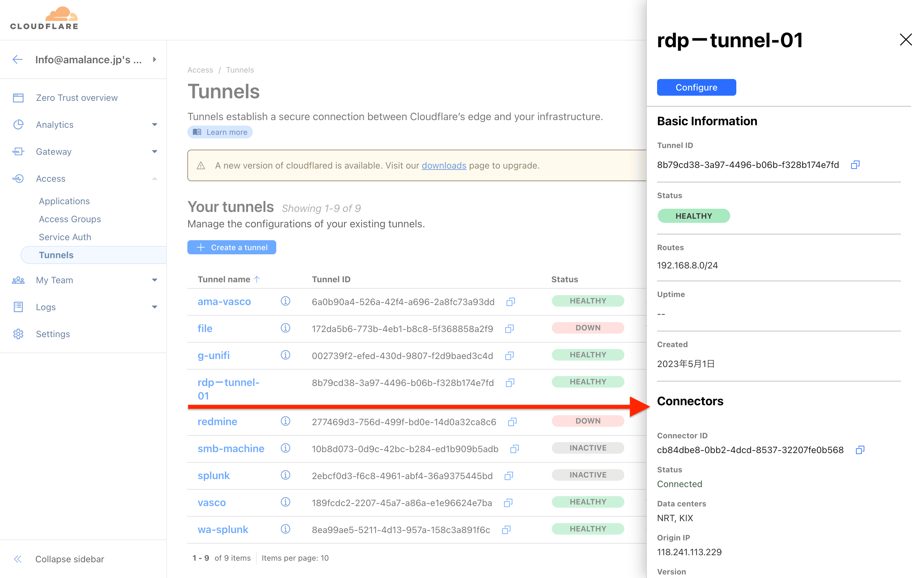Click the Access breadcrumb link

(x=200, y=70)
